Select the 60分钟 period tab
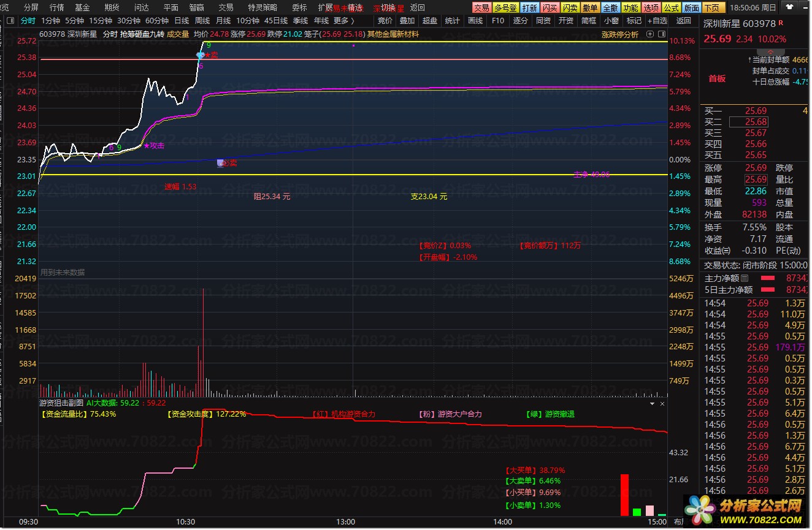812x530 pixels. (157, 20)
